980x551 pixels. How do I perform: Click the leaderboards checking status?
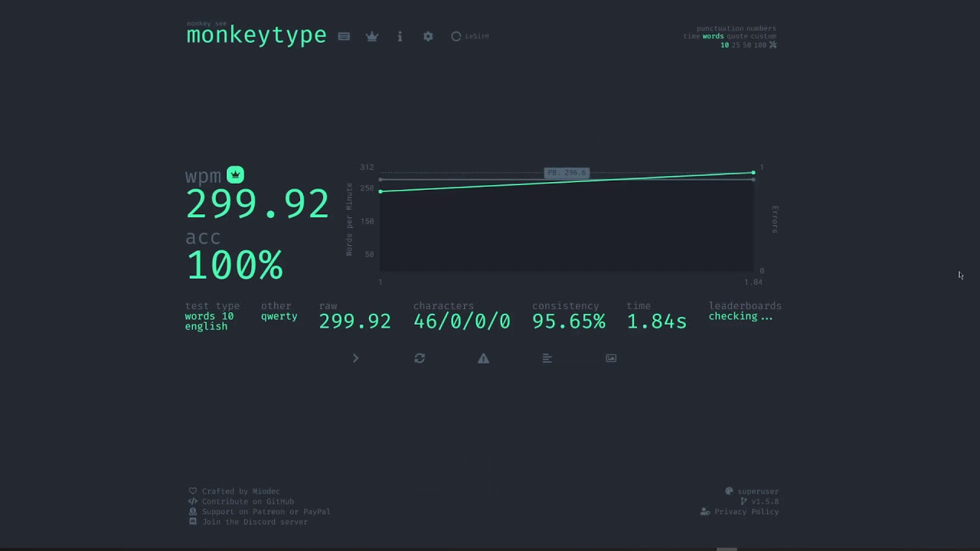click(740, 316)
